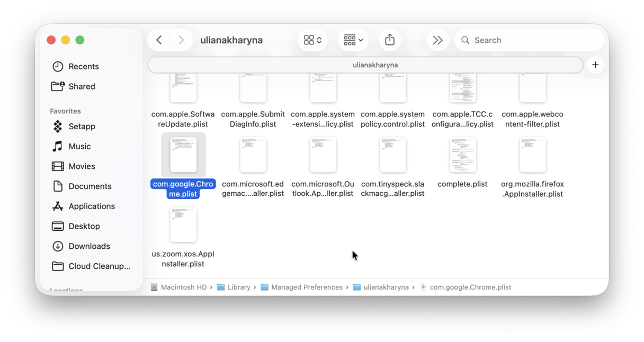The height and width of the screenshot is (342, 644).
Task: Open the icon view switcher
Action: click(312, 40)
